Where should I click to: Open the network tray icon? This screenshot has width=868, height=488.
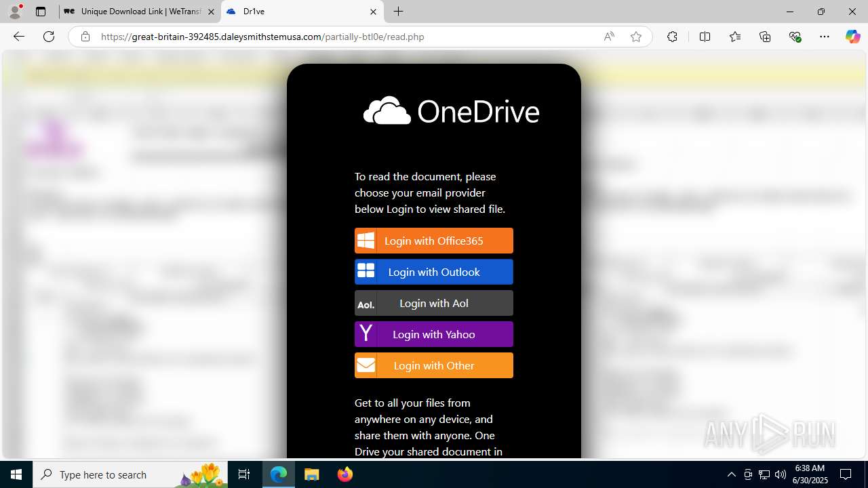[x=764, y=474]
